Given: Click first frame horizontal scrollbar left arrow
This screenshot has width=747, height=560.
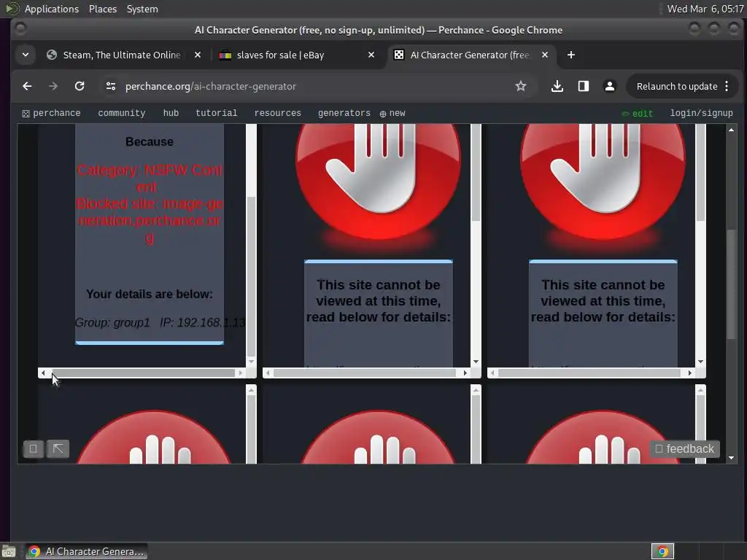Looking at the screenshot, I should pyautogui.click(x=43, y=373).
